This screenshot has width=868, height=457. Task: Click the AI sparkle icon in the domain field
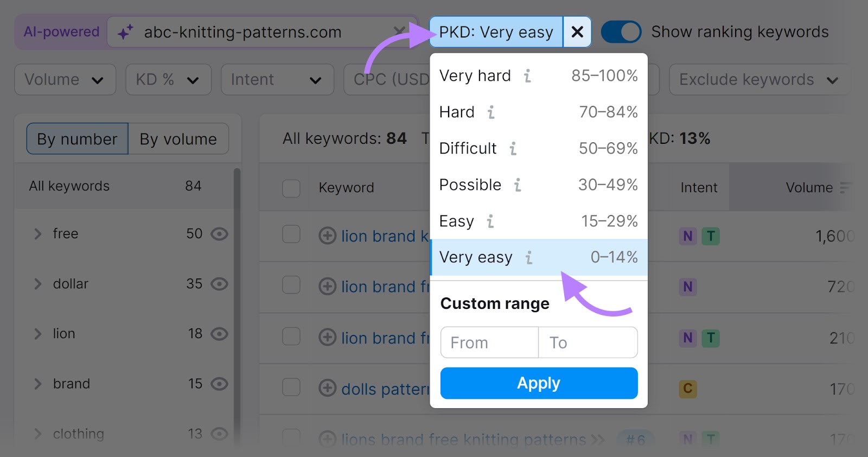[x=125, y=32]
